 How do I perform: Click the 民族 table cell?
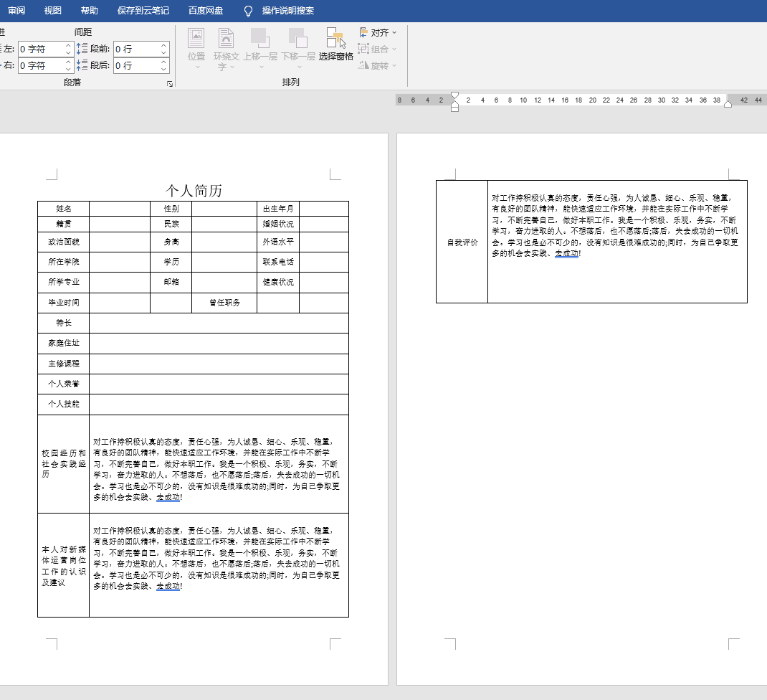pyautogui.click(x=171, y=224)
